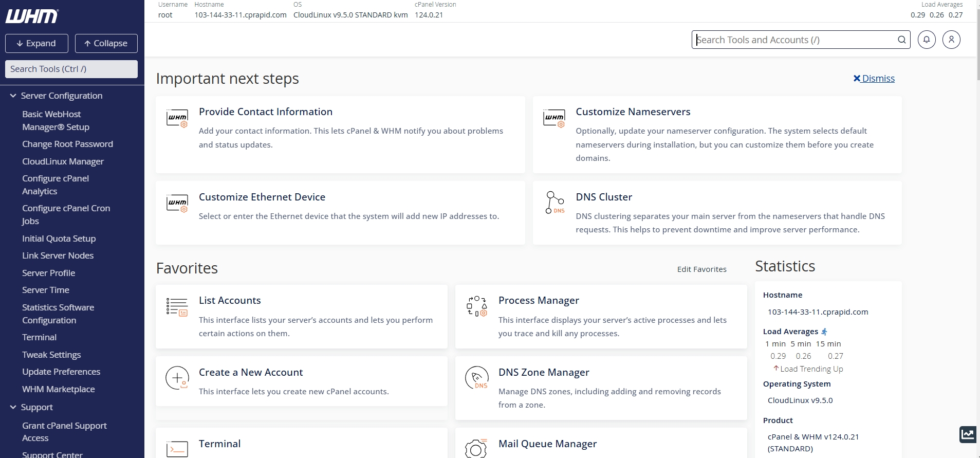Viewport: 980px width, 458px height.
Task: Open Grant cPanel Support Access
Action: click(64, 432)
